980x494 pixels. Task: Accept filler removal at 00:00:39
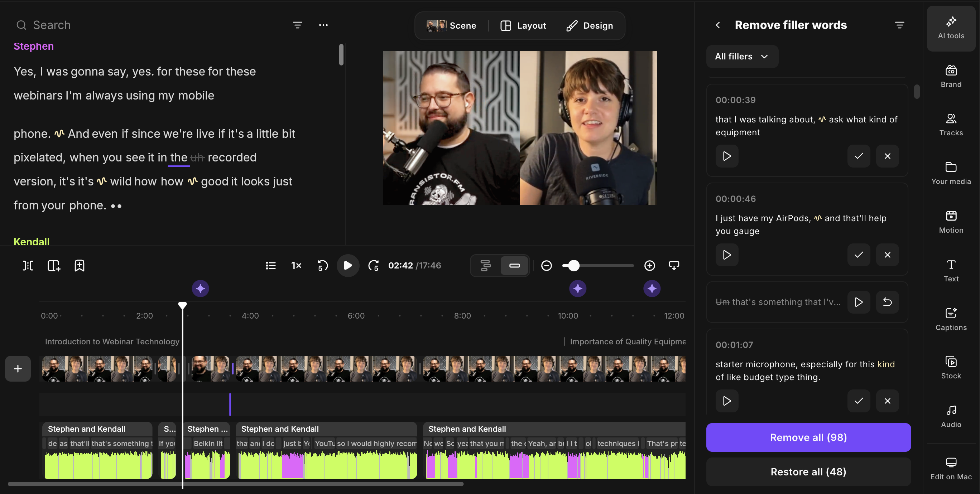pyautogui.click(x=858, y=156)
